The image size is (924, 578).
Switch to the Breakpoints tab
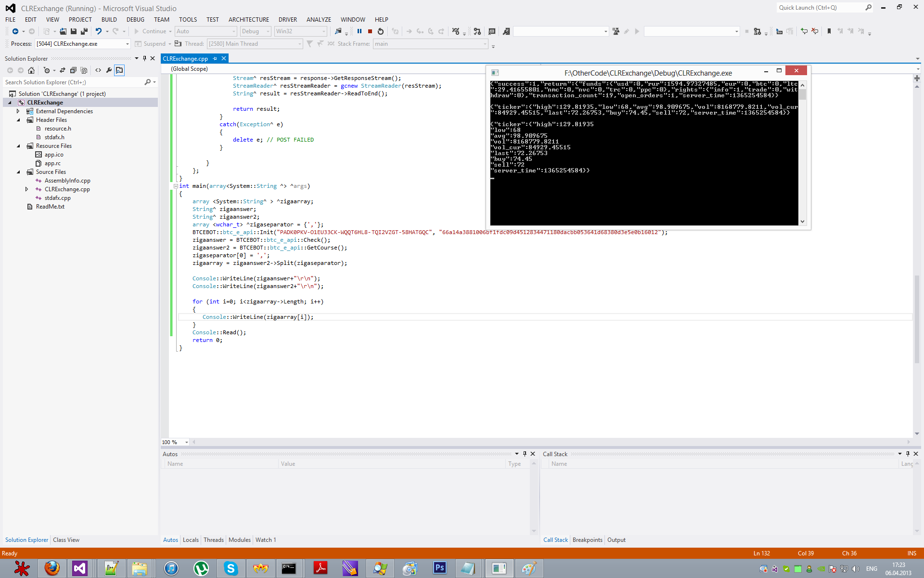[587, 540]
